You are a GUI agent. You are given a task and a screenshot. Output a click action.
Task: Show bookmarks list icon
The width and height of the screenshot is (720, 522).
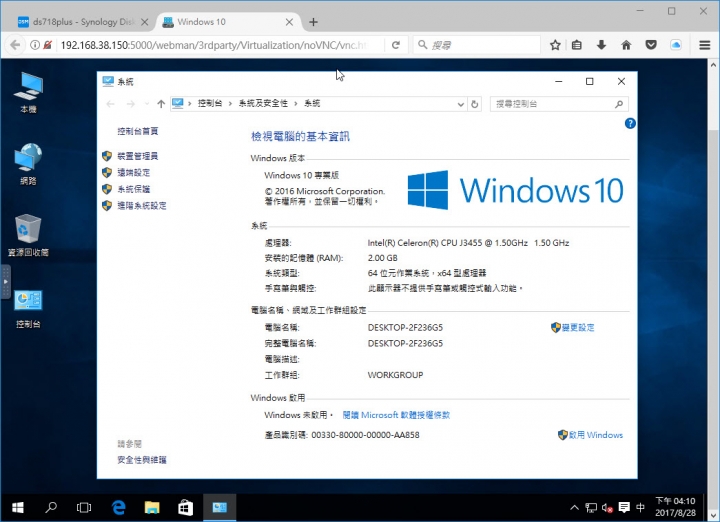[x=577, y=45]
